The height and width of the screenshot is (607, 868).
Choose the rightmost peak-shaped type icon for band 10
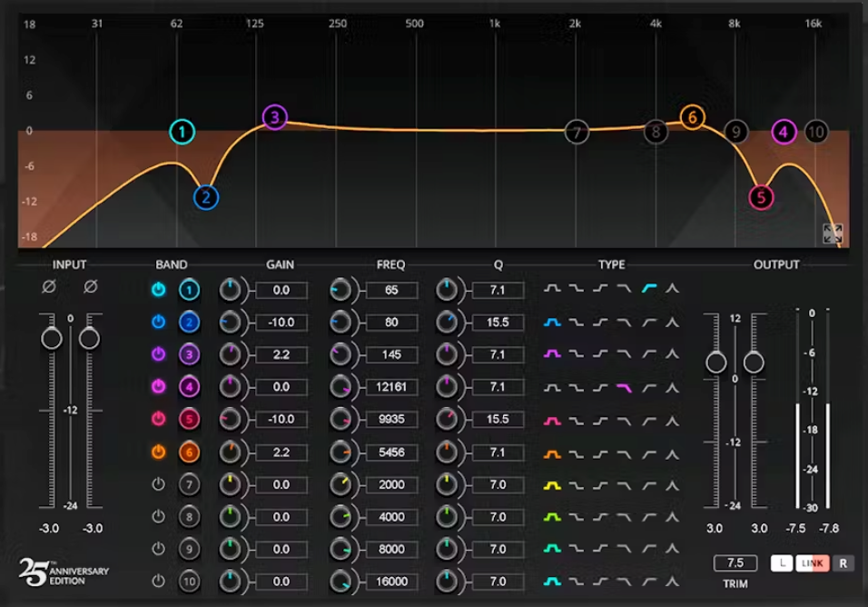[672, 582]
